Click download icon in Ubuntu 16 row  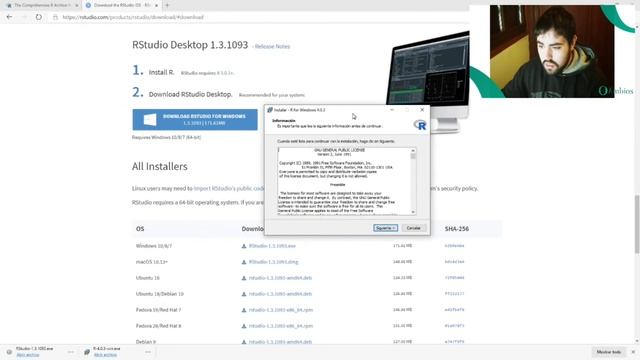point(244,278)
